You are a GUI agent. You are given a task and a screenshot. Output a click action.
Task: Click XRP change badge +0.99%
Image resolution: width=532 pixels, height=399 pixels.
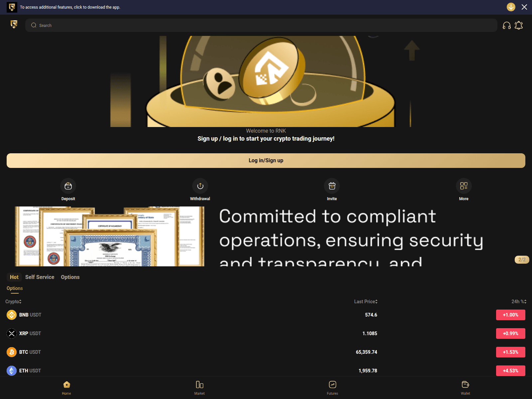click(x=511, y=333)
